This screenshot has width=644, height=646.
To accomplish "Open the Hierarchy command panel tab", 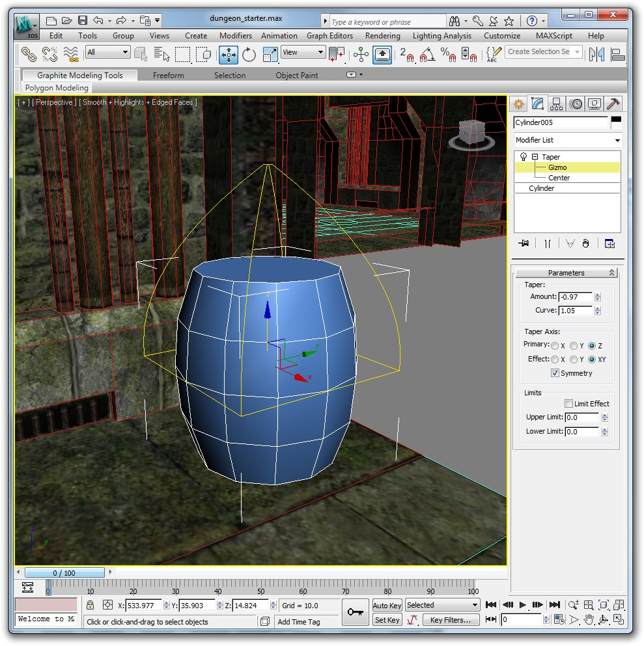I will click(x=556, y=104).
